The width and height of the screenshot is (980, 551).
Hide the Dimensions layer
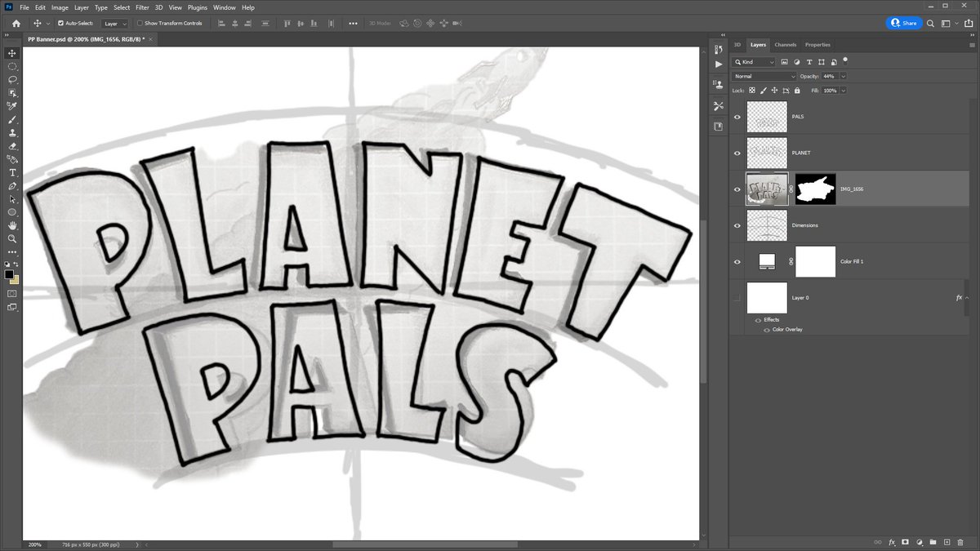(737, 225)
